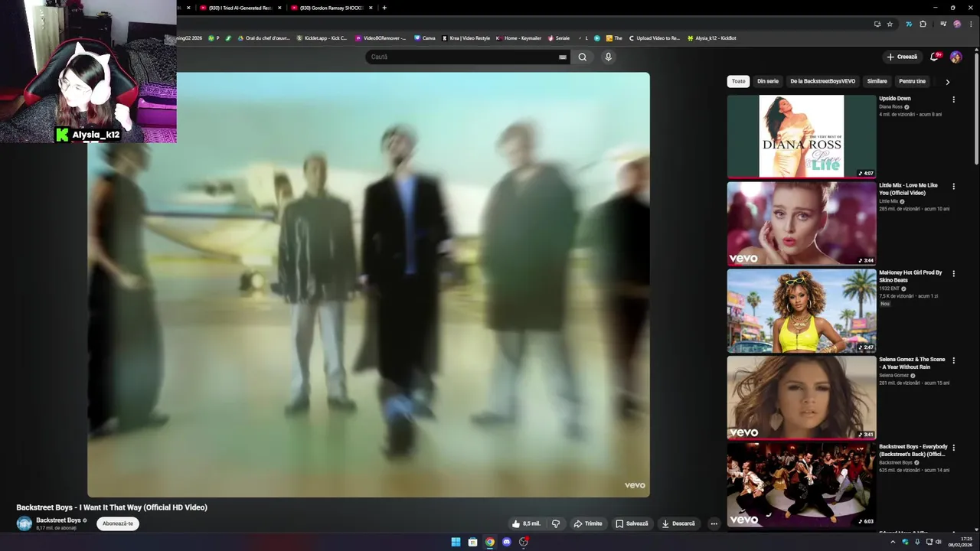The height and width of the screenshot is (551, 980).
Task: Open Little Mix Love Me Like You thumbnail
Action: [x=802, y=223]
